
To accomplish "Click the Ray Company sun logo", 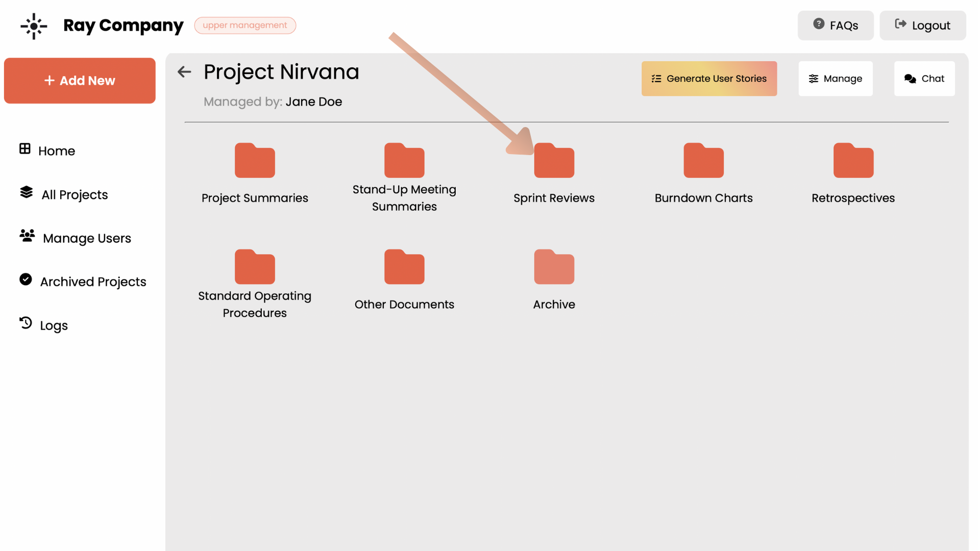I will pyautogui.click(x=34, y=26).
